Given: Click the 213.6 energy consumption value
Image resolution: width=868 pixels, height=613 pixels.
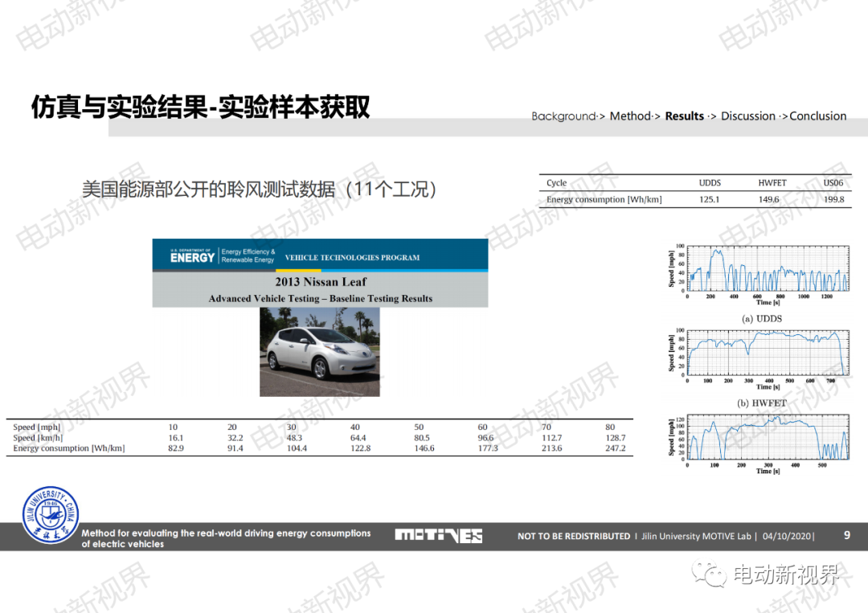Looking at the screenshot, I should pyautogui.click(x=552, y=448).
